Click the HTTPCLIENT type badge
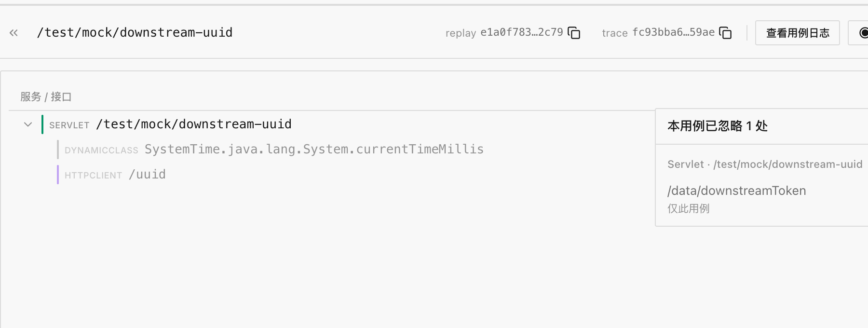Viewport: 868px width, 328px height. [94, 176]
